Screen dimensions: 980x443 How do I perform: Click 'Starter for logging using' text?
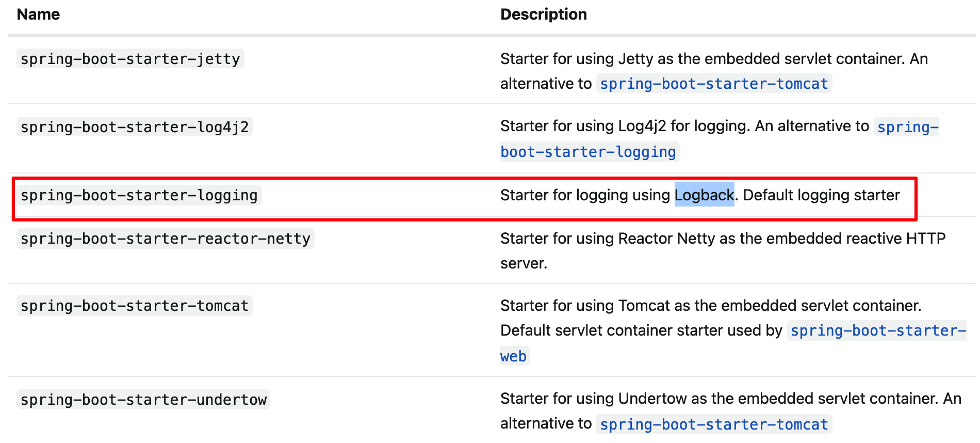pos(585,195)
